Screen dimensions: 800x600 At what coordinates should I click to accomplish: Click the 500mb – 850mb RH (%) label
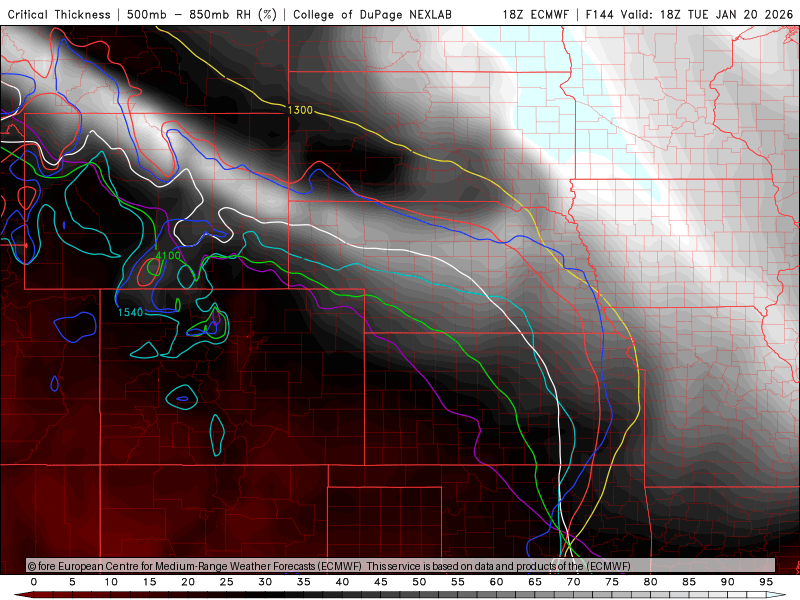tap(202, 14)
